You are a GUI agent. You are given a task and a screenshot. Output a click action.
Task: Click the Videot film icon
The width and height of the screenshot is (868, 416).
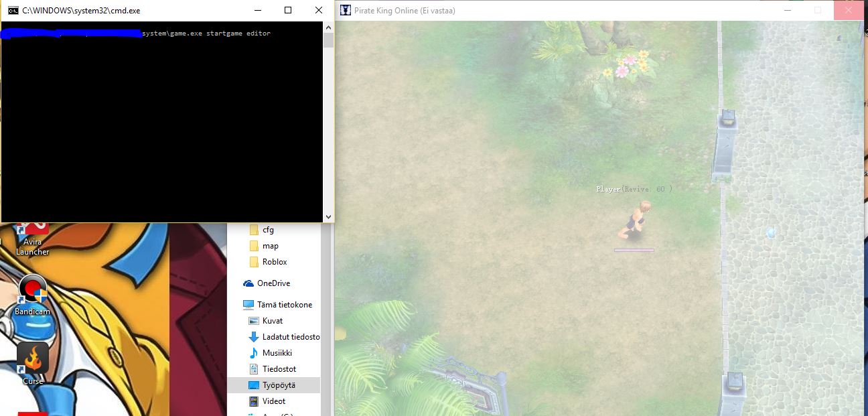254,401
